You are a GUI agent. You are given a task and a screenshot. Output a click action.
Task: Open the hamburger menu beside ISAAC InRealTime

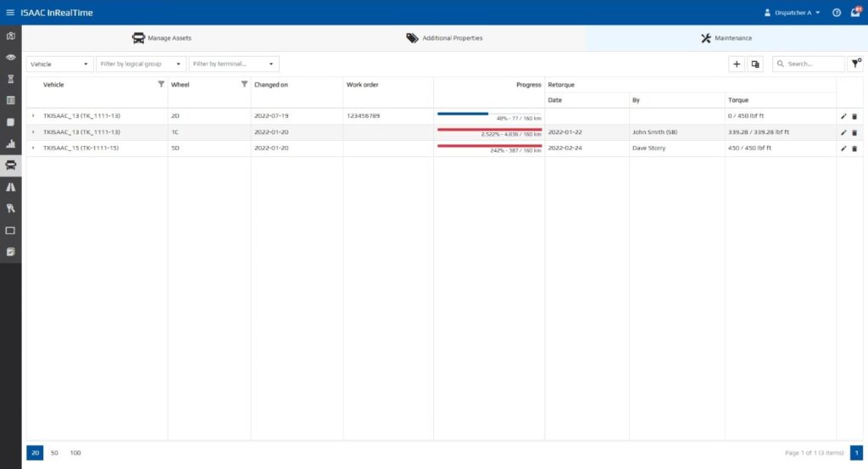coord(10,13)
